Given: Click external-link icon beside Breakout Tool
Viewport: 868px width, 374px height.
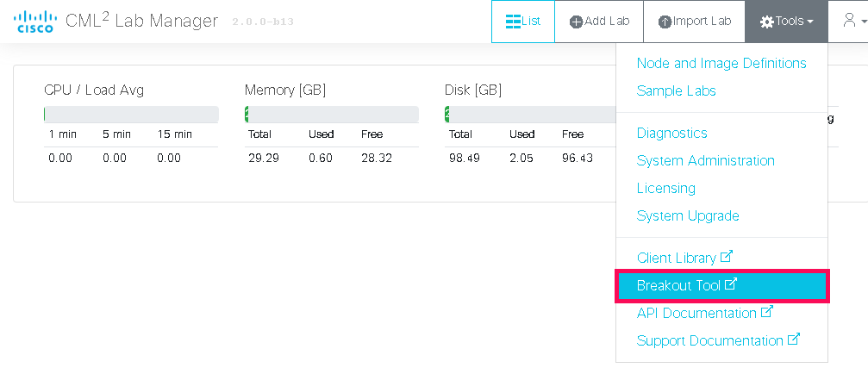Looking at the screenshot, I should 731,284.
